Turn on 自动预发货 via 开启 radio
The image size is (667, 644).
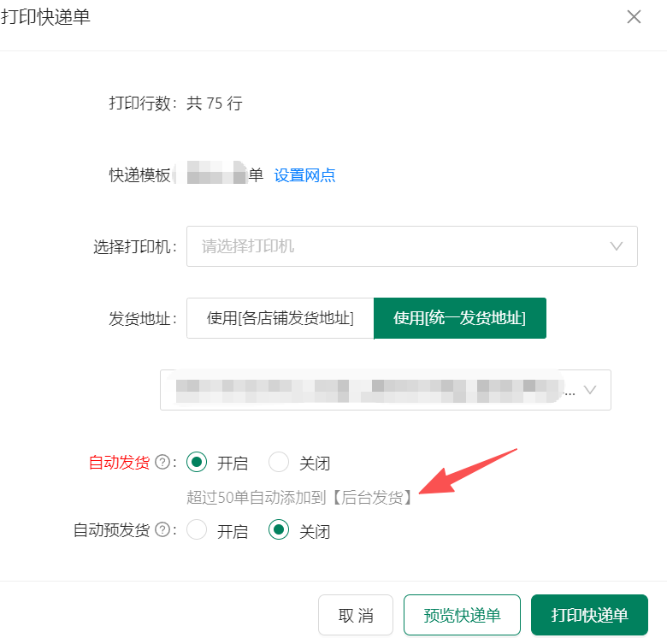(x=198, y=530)
